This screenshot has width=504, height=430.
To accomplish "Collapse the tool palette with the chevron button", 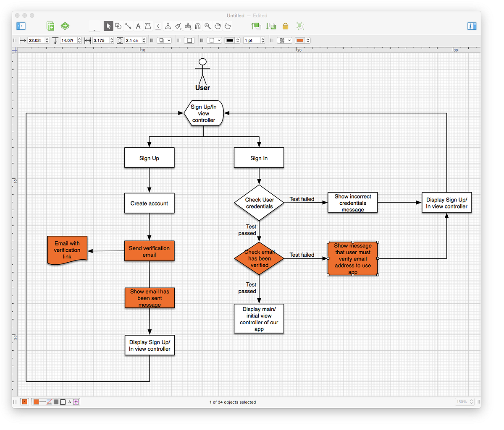I will tap(158, 26).
